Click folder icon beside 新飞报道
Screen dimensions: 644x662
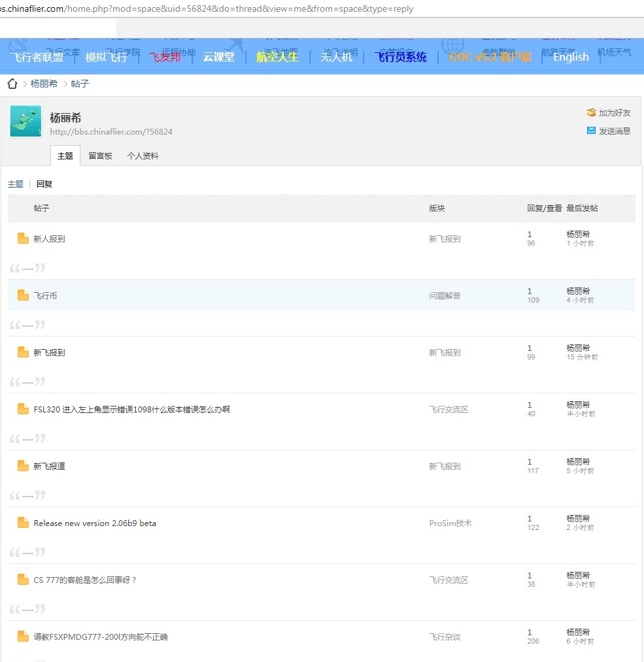(x=23, y=466)
